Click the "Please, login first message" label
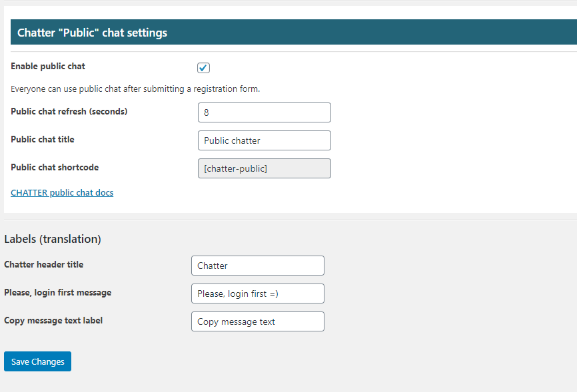This screenshot has width=577, height=392. 58,293
